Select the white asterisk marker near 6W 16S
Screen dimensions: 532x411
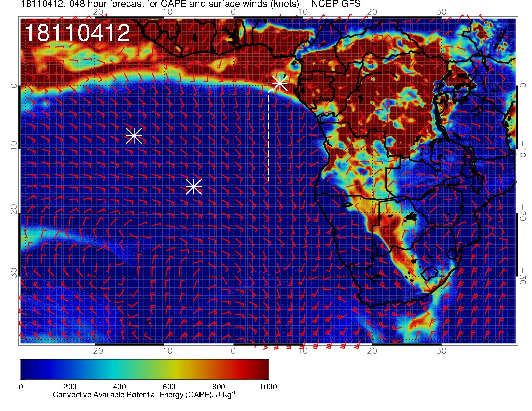click(194, 186)
